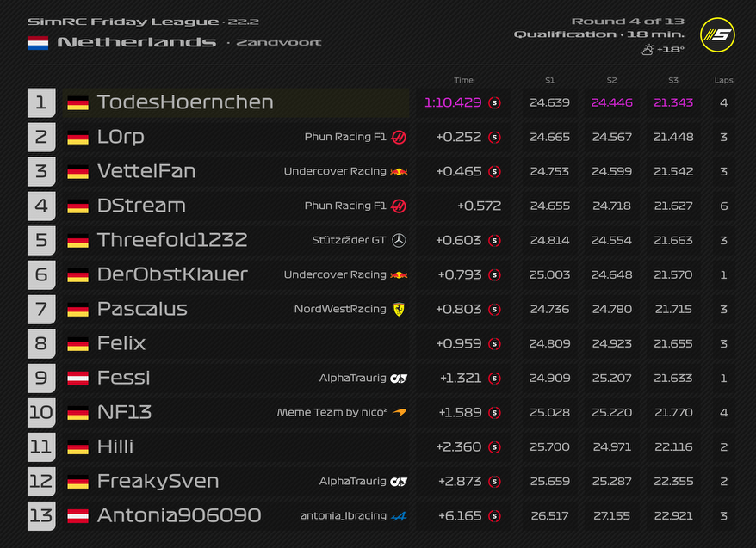Select the Time column header
The image size is (756, 548).
pos(463,80)
